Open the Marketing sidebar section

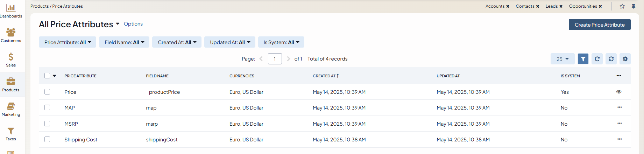point(11,109)
